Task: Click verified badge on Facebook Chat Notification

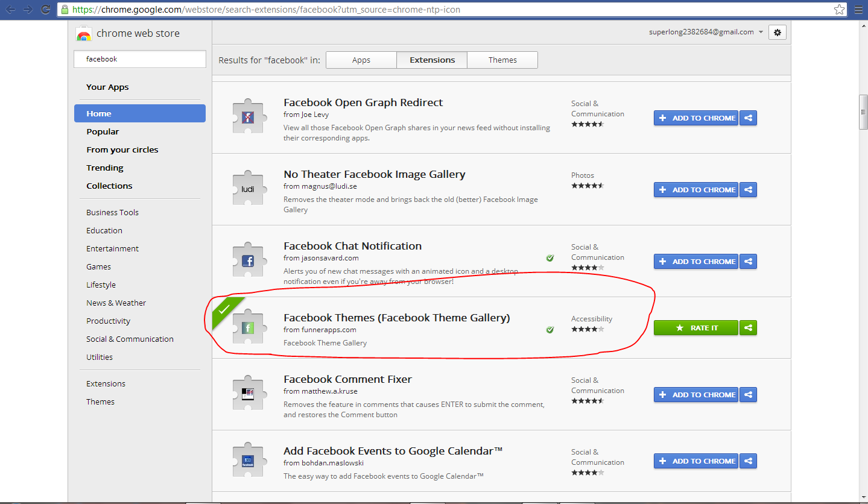Action: coord(550,258)
